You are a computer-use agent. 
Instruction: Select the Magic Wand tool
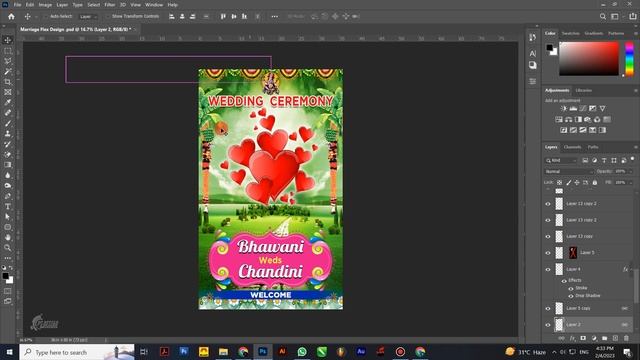[8, 71]
